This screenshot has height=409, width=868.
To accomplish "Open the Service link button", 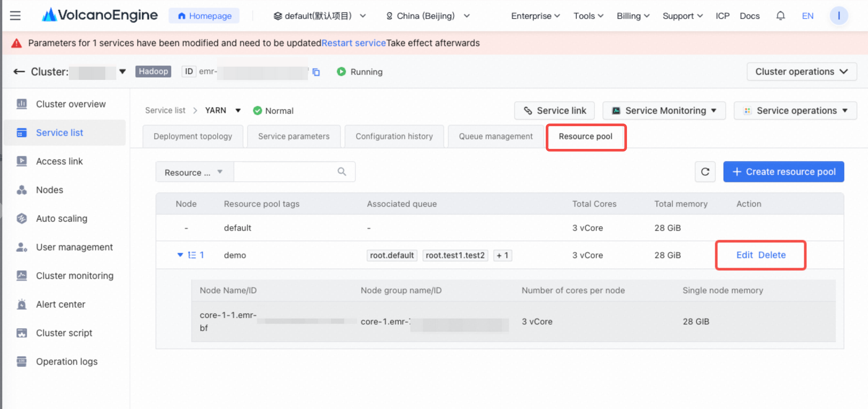I will (x=554, y=111).
